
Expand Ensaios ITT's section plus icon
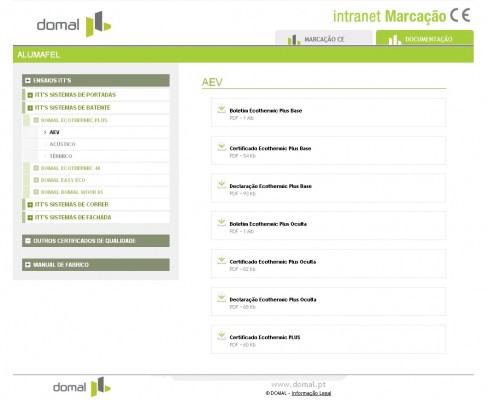pyautogui.click(x=28, y=80)
